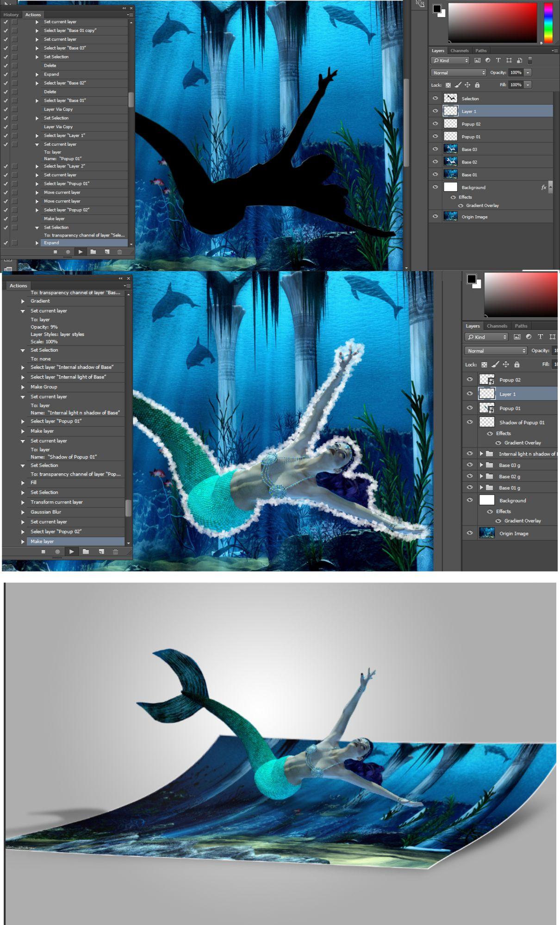
Task: Expand the Transform current layer step
Action: point(23,503)
